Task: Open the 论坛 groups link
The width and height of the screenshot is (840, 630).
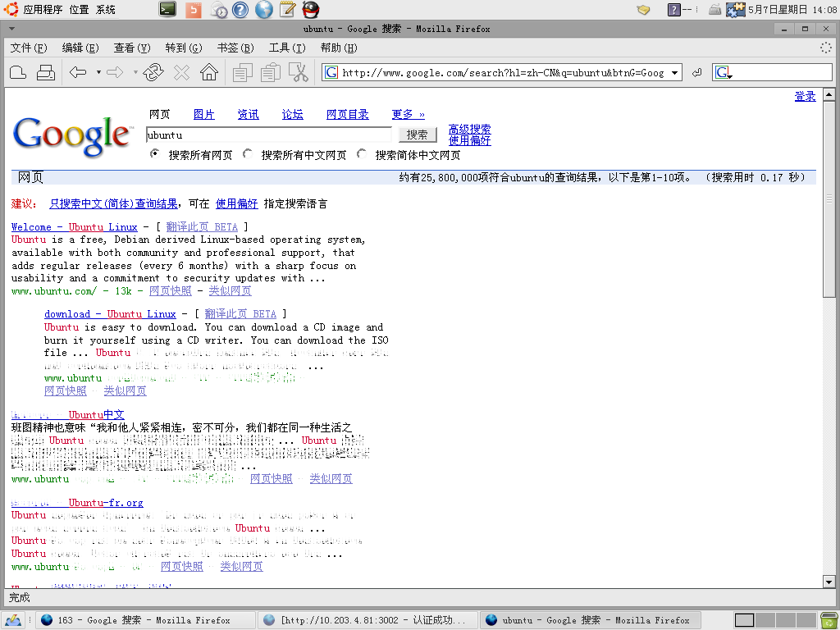Action: (293, 115)
